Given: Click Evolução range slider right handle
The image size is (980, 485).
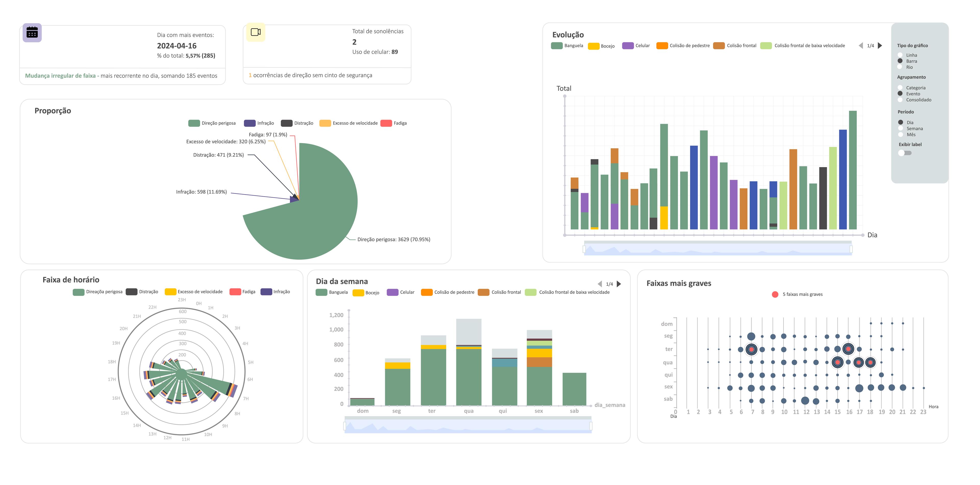Looking at the screenshot, I should tap(851, 249).
